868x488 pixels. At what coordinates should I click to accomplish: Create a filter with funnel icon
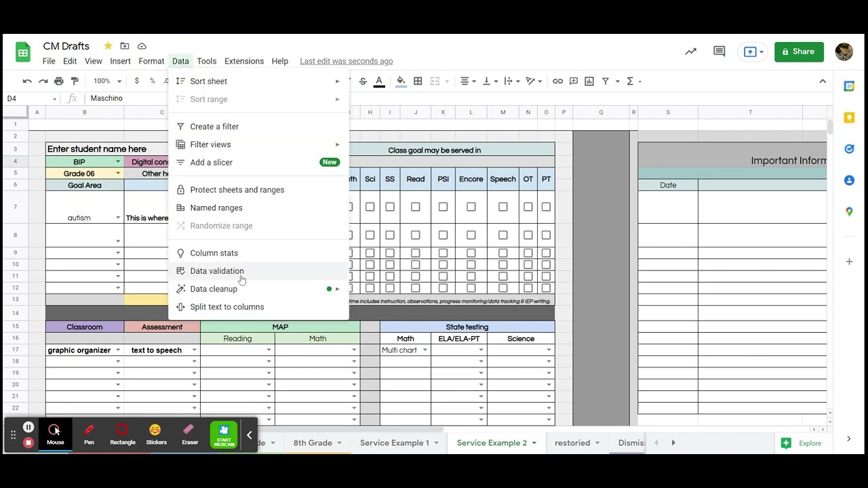click(x=606, y=81)
